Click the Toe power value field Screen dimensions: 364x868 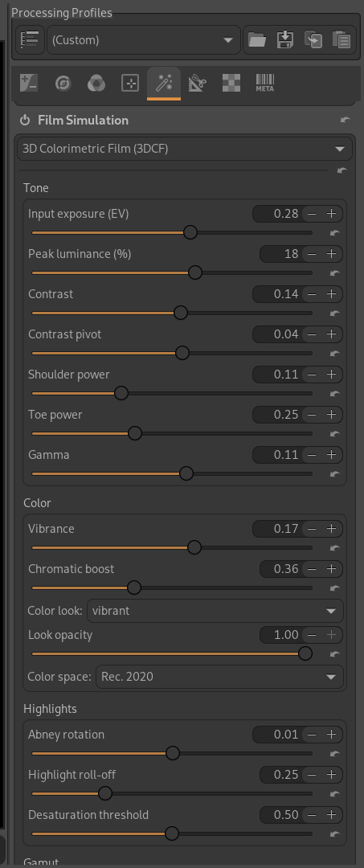tap(277, 415)
